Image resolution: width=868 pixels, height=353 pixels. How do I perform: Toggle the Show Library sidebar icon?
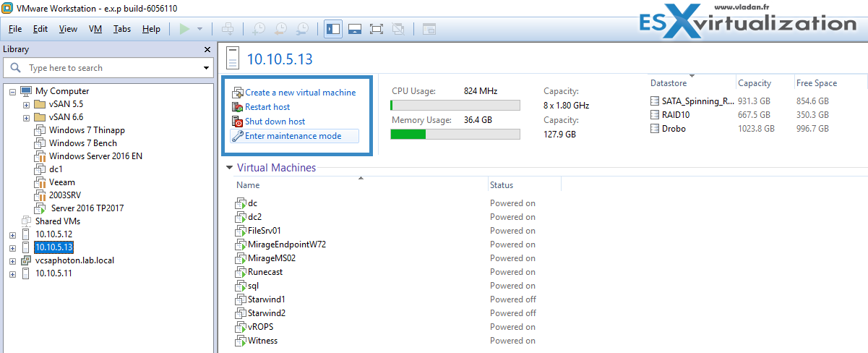click(333, 29)
